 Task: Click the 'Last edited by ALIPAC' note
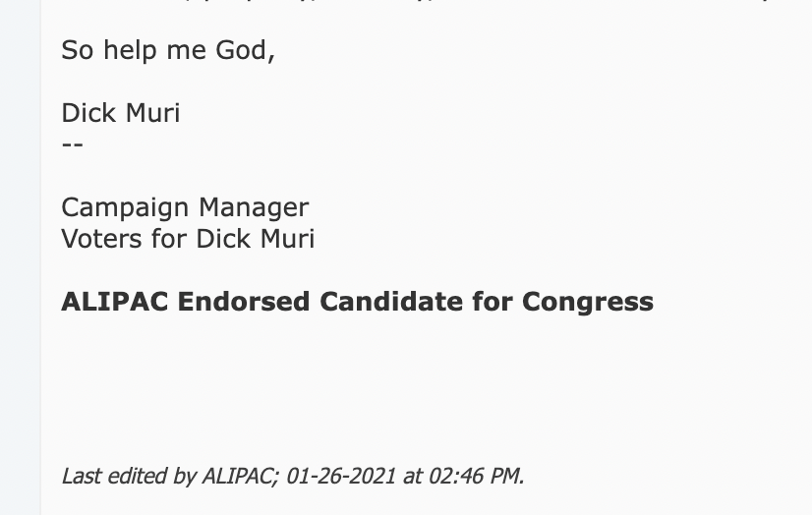tap(293, 476)
